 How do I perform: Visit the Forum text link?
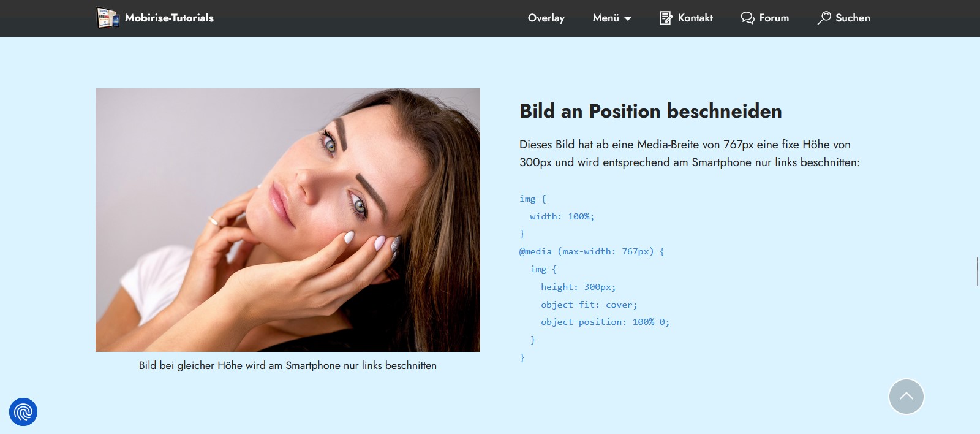tap(774, 18)
